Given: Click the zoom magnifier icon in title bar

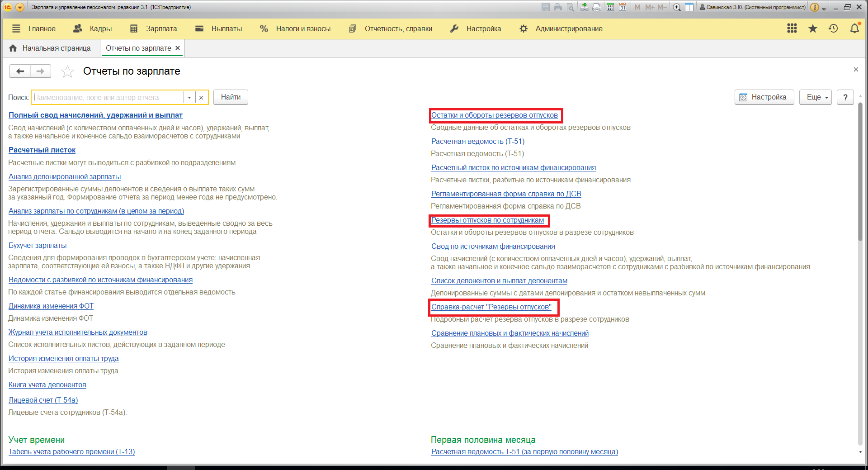Looking at the screenshot, I should (676, 7).
